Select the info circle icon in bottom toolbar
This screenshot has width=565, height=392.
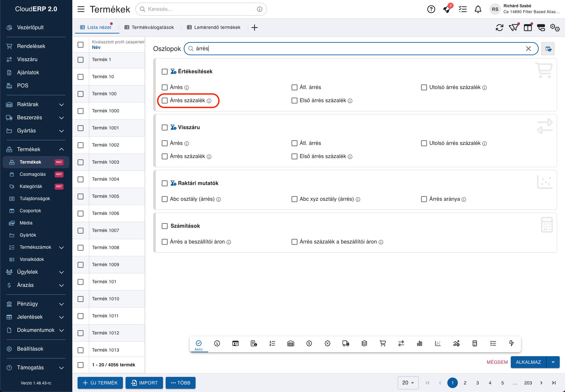pyautogui.click(x=217, y=343)
